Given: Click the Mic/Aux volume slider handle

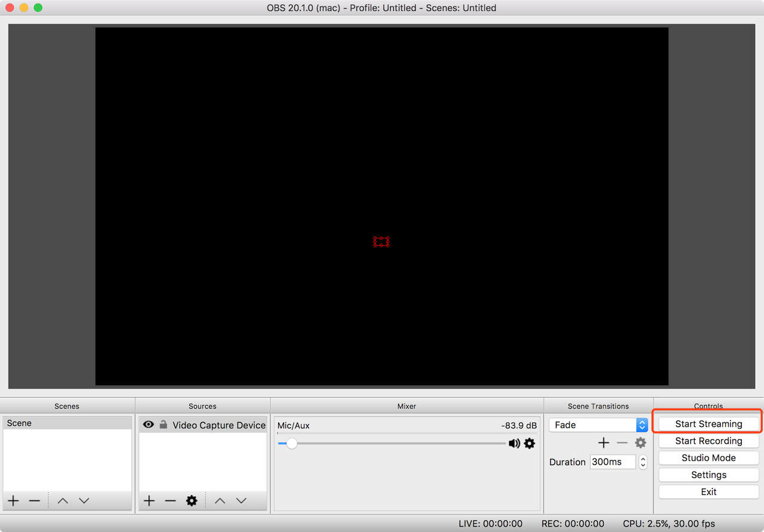Looking at the screenshot, I should 292,443.
